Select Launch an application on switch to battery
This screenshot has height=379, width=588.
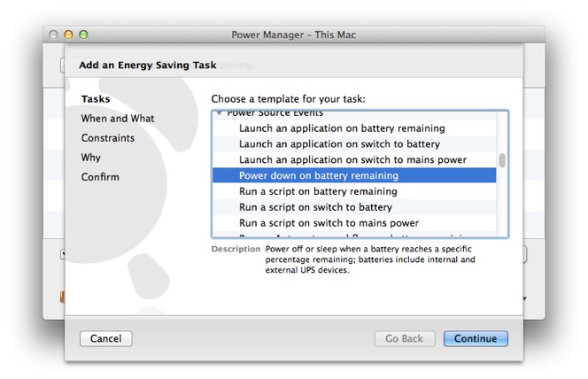pyautogui.click(x=354, y=144)
